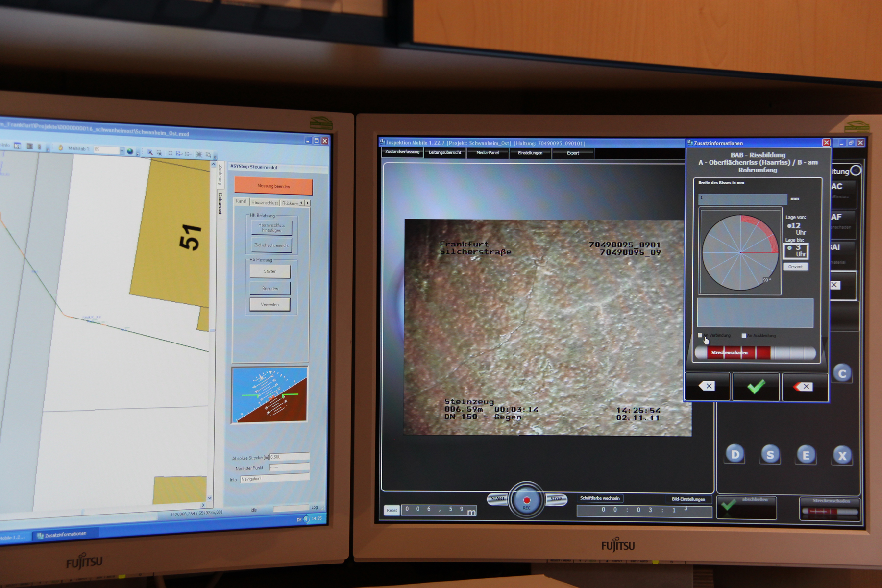
Task: Click the Absolute Strecke input field
Action: [290, 457]
